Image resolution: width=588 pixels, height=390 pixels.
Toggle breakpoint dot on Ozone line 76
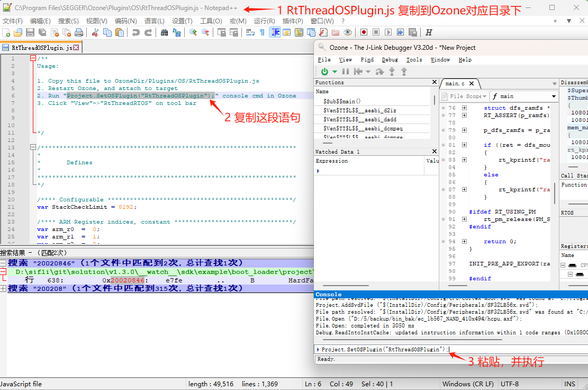(x=444, y=108)
